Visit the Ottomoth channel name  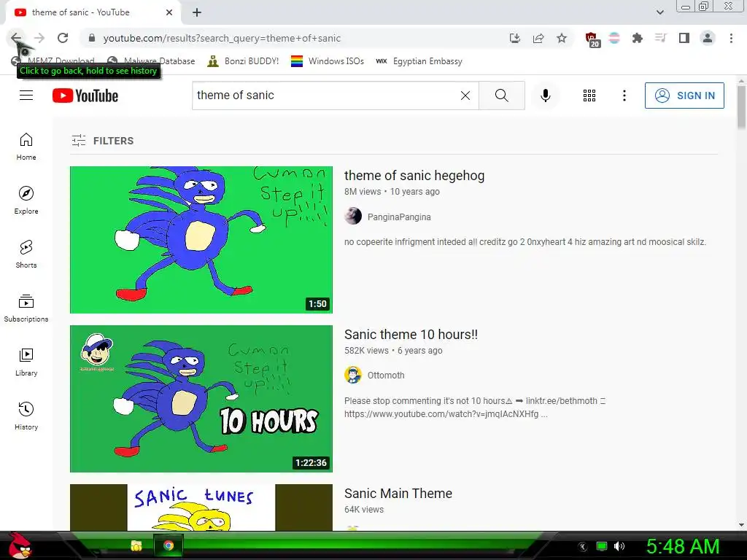(x=386, y=376)
